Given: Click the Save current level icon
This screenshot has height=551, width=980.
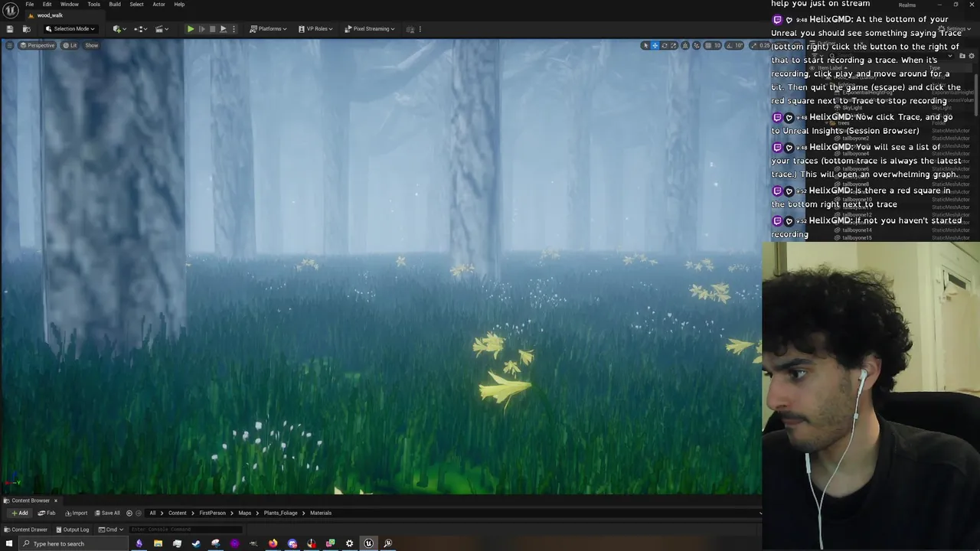Looking at the screenshot, I should (10, 29).
